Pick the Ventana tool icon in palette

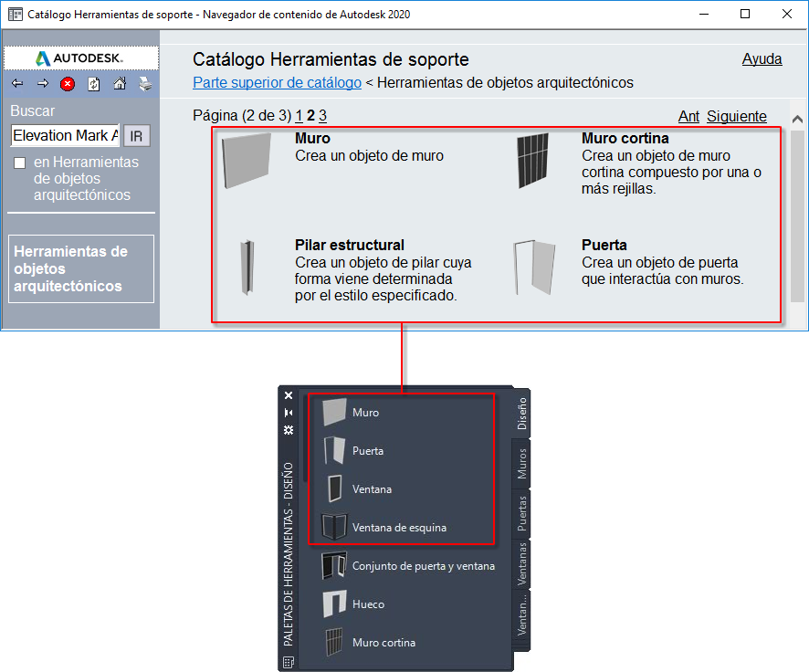pyautogui.click(x=334, y=488)
